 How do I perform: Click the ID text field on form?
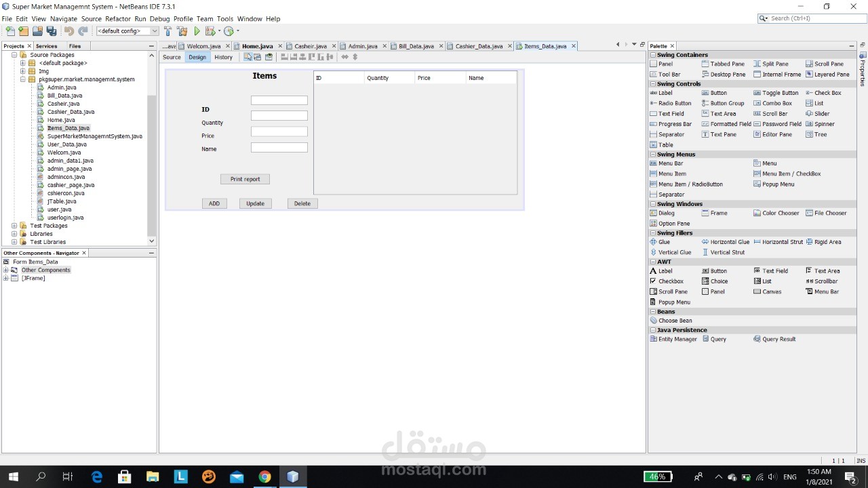[279, 100]
